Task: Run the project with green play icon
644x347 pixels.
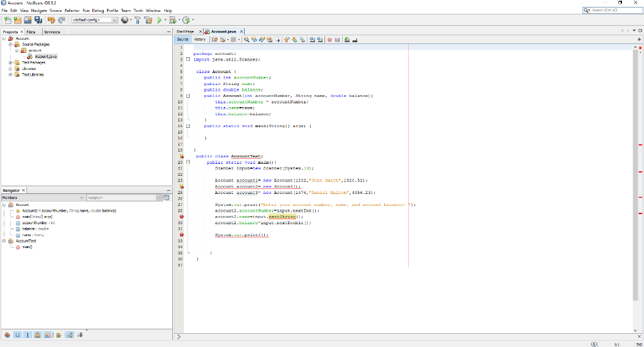Action: coord(158,20)
